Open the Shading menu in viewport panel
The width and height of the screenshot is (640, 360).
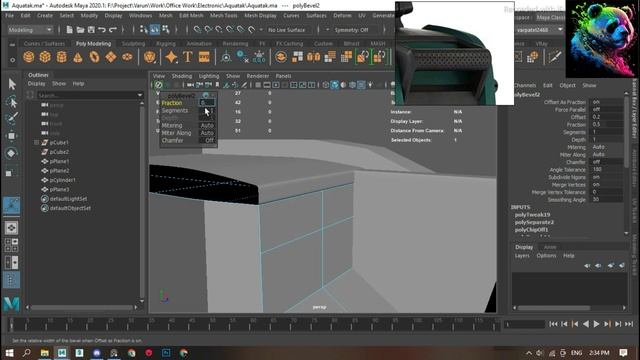point(182,76)
